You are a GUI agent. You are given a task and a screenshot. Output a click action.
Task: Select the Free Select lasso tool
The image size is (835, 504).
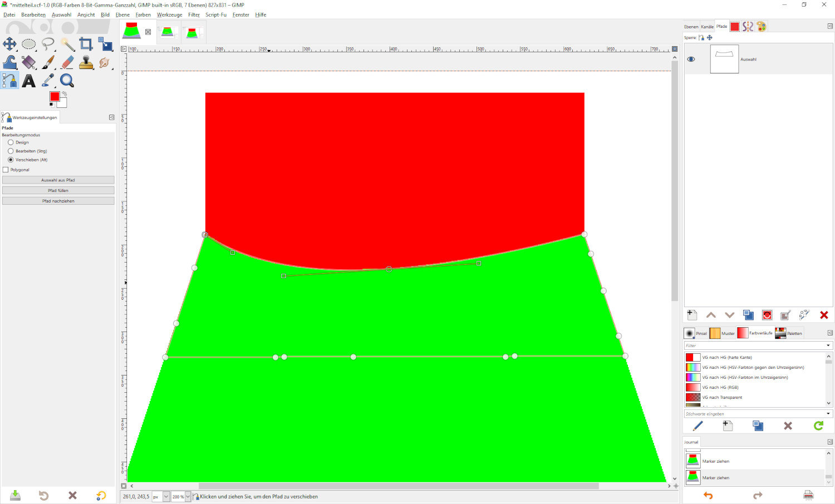click(48, 44)
